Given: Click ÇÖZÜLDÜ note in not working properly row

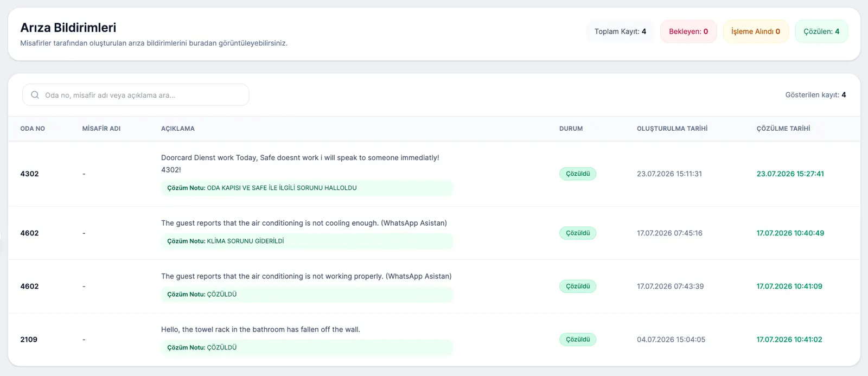Looking at the screenshot, I should (x=307, y=294).
